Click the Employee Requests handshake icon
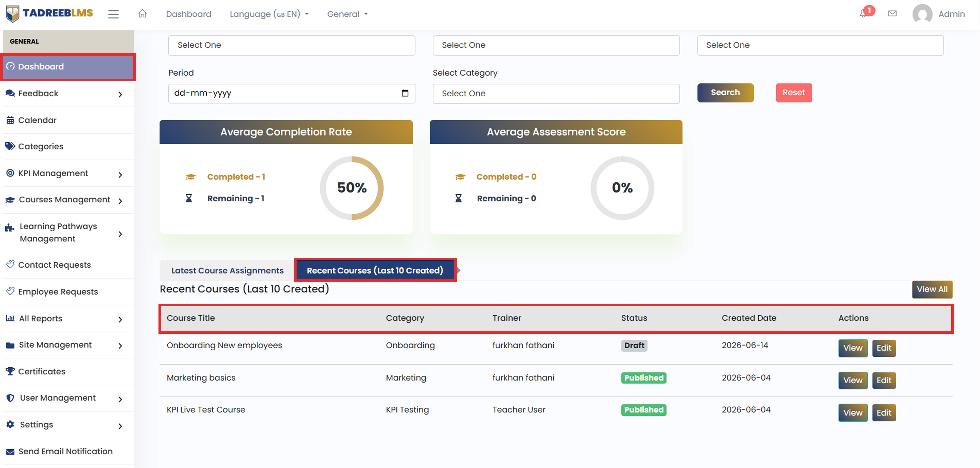980x468 pixels. point(10,291)
